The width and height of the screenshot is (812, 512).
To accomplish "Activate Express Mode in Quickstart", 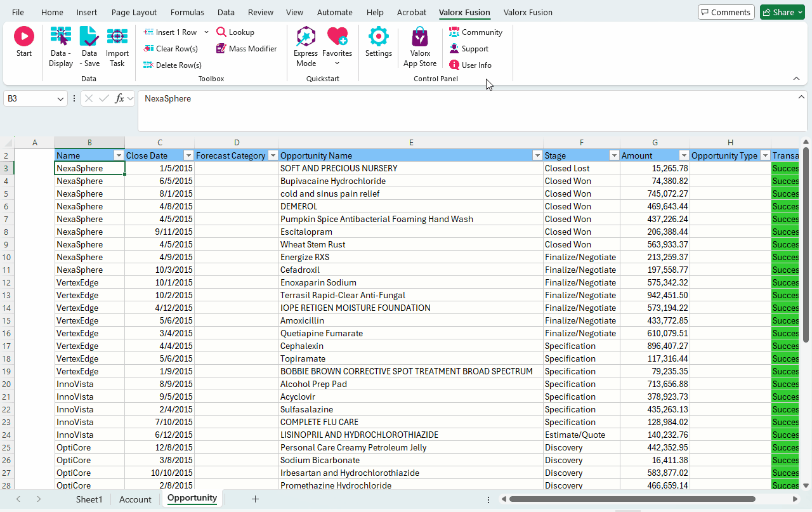I will pos(306,46).
